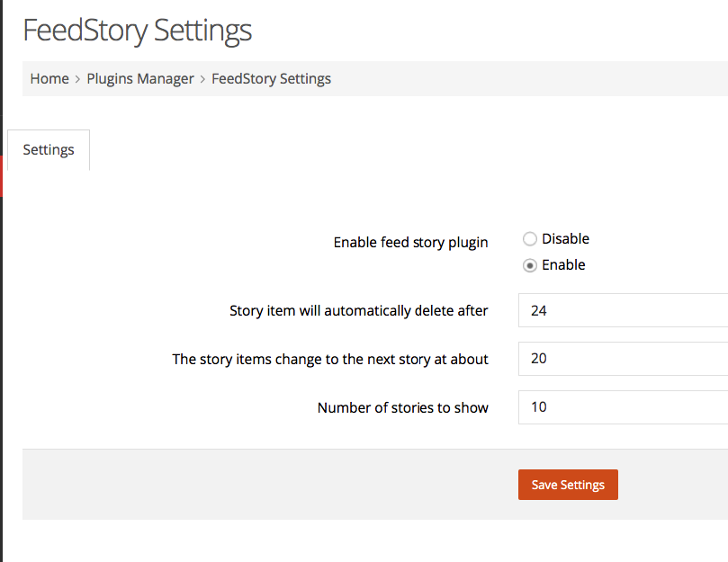This screenshot has width=728, height=562.
Task: Go to Home breadcrumb link
Action: coord(49,78)
